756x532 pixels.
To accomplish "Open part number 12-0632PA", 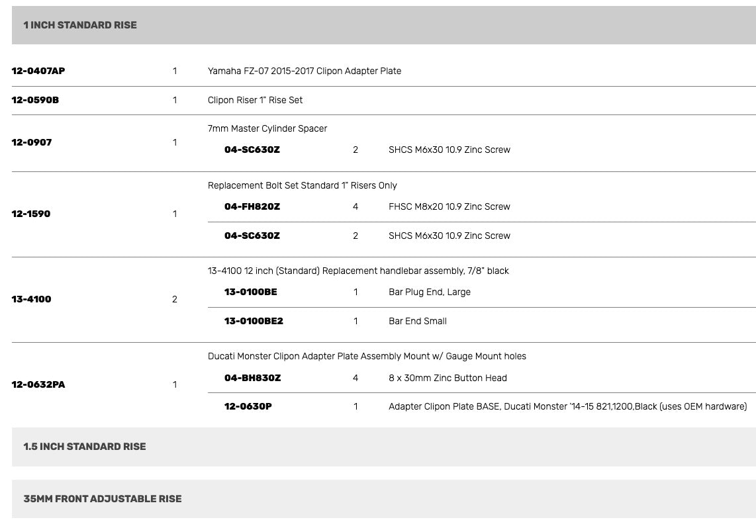I will click(x=38, y=384).
